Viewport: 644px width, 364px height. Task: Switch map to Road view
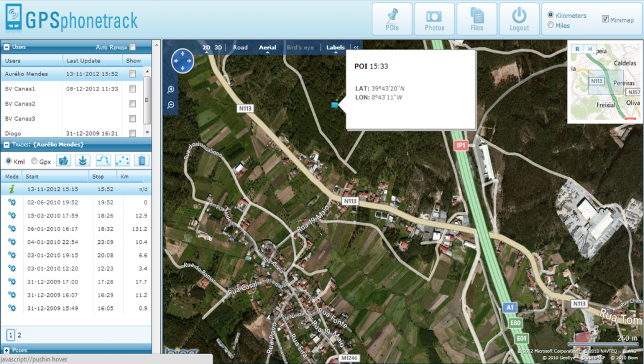coord(240,47)
